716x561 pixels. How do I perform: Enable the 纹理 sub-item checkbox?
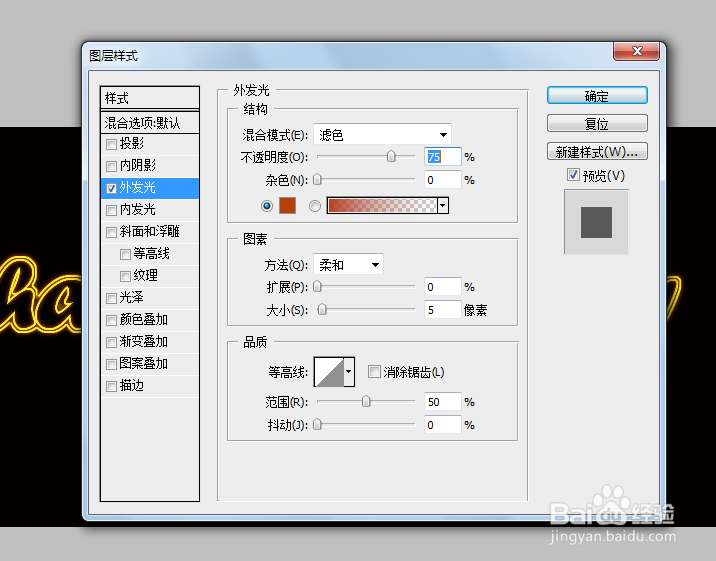click(125, 276)
